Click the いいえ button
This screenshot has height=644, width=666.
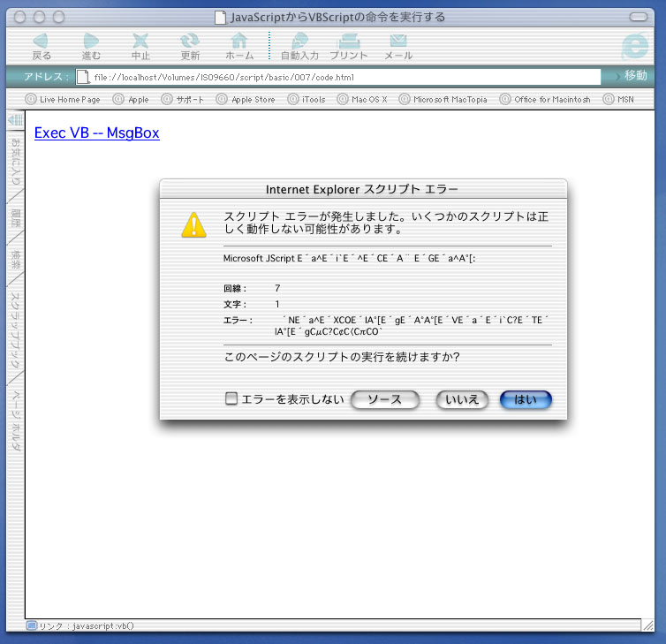click(x=462, y=399)
